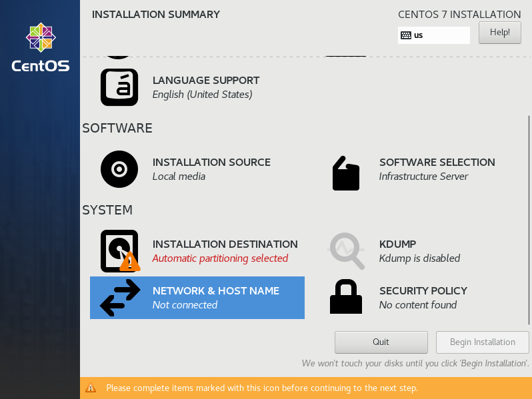The width and height of the screenshot is (532, 399).
Task: Open the KDUMP configuration
Action: (x=423, y=251)
